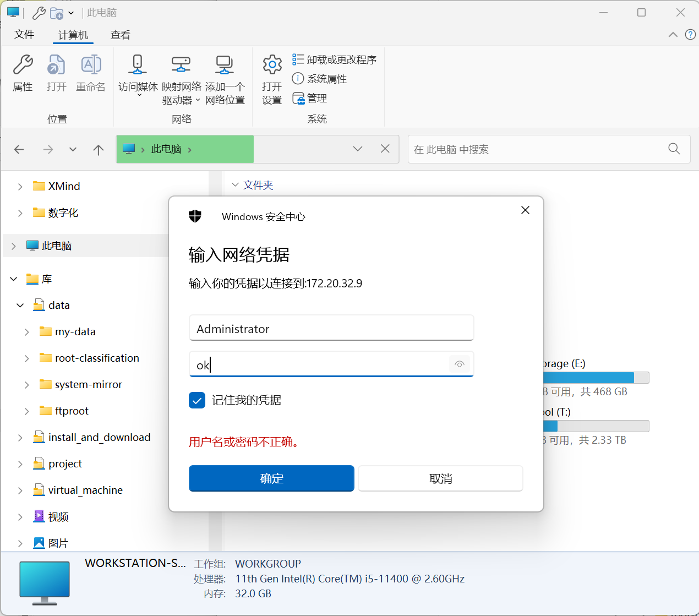This screenshot has height=616, width=699.
Task: Open Settings via 打开设置 gear icon
Action: 272,65
